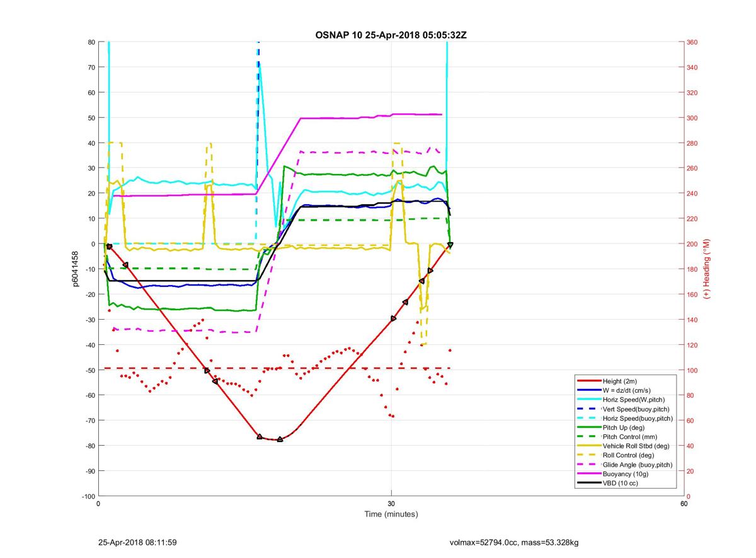
Task: Click the -80 tick label
Action: pos(89,446)
